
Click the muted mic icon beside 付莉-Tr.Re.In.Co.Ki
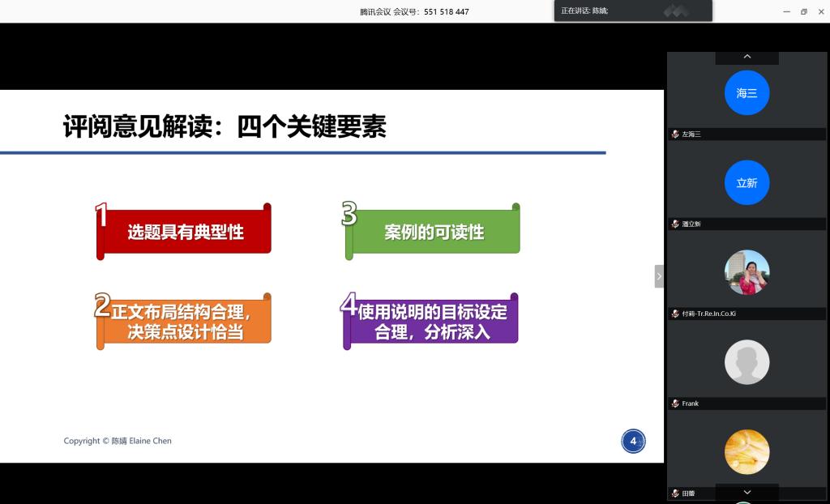(x=675, y=314)
